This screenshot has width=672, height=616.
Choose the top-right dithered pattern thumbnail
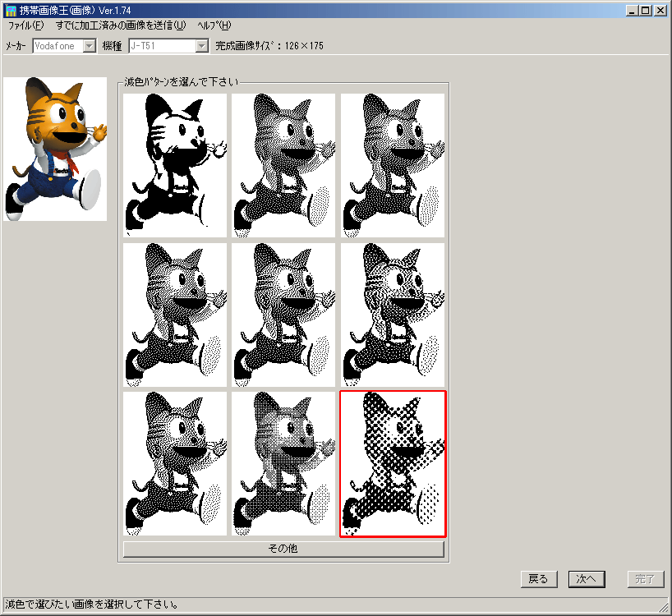point(393,165)
